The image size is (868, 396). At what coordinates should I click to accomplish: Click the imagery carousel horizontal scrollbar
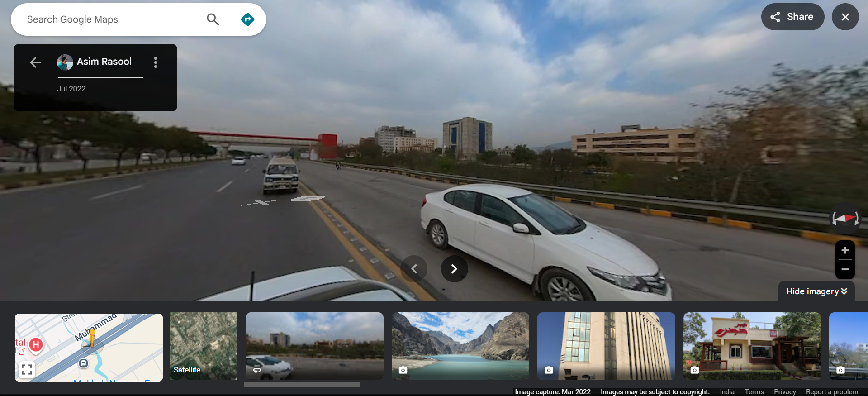pos(302,385)
